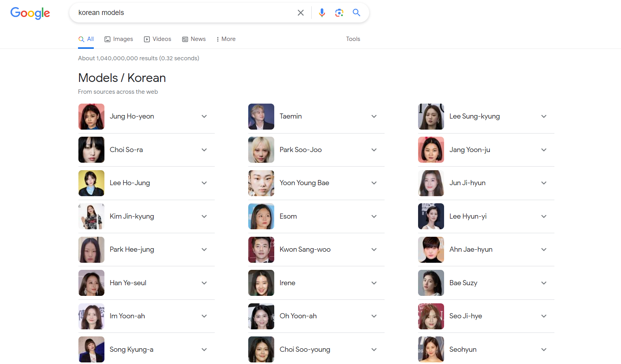Open the Tools button
The image size is (621, 364).
click(353, 39)
